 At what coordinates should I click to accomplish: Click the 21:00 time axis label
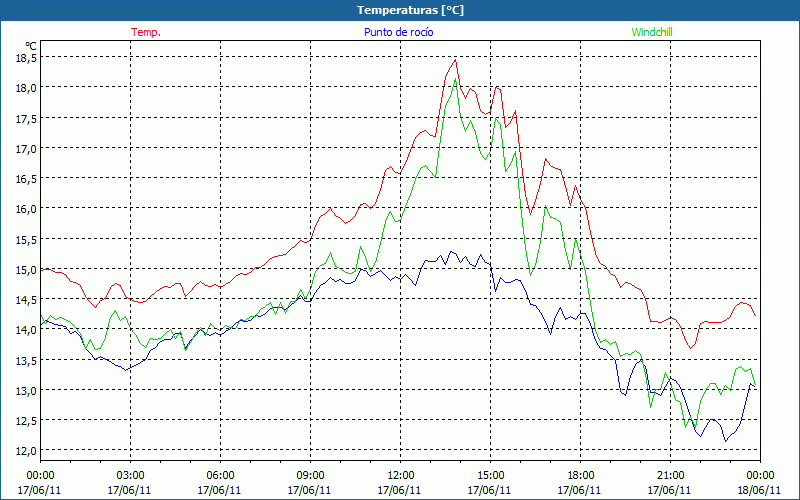pos(670,476)
